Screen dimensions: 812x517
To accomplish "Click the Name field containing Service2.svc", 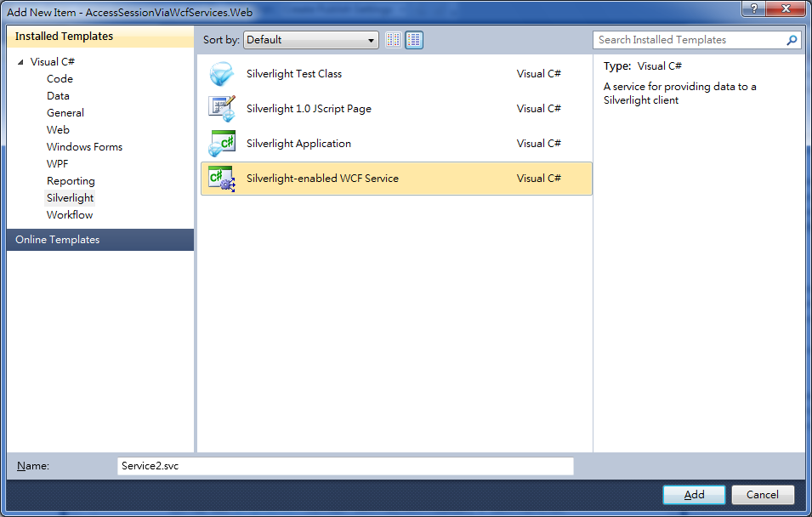I will point(345,466).
